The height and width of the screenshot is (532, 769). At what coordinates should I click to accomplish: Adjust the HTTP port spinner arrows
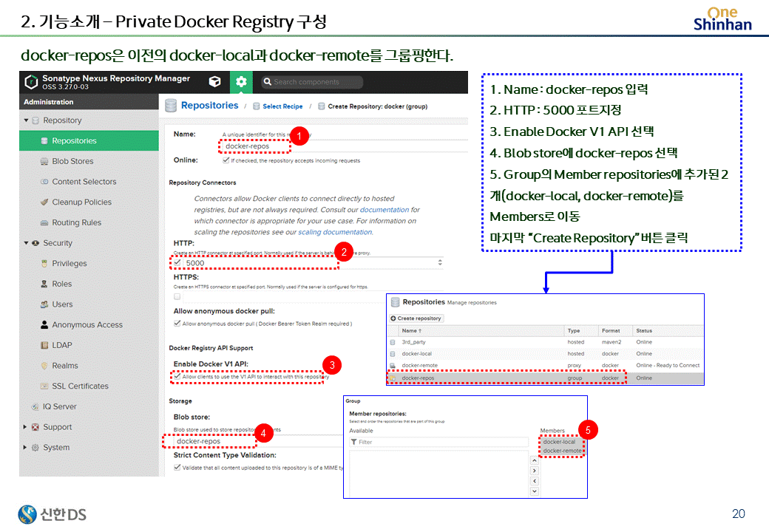click(440, 263)
